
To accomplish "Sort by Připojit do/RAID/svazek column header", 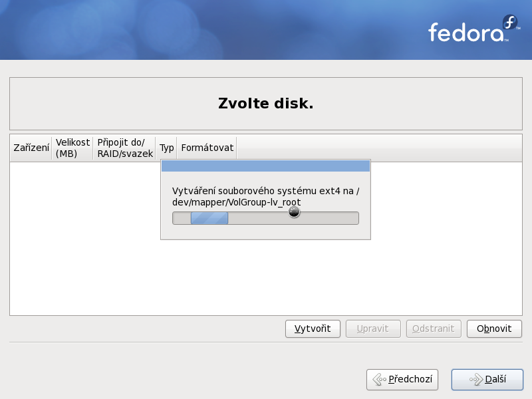I will click(125, 148).
